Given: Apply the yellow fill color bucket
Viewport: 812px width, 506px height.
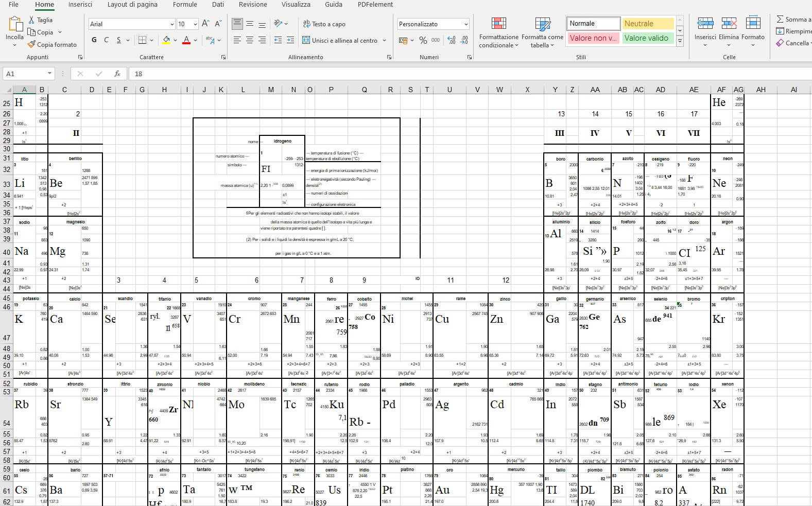Looking at the screenshot, I should coord(166,40).
